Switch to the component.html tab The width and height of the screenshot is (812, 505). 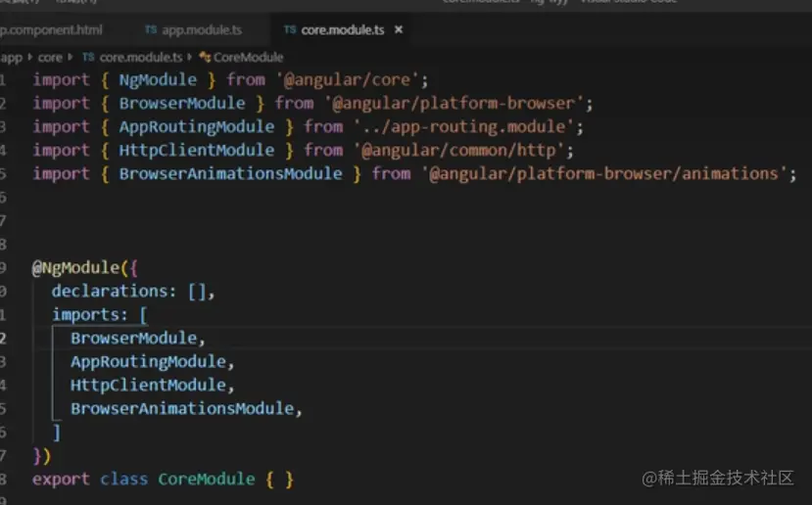pyautogui.click(x=51, y=30)
